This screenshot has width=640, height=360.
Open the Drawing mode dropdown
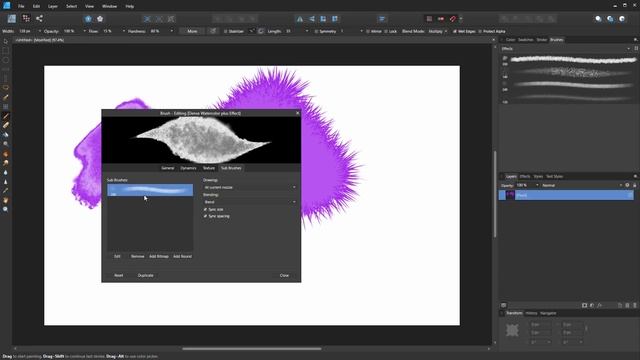click(x=250, y=187)
